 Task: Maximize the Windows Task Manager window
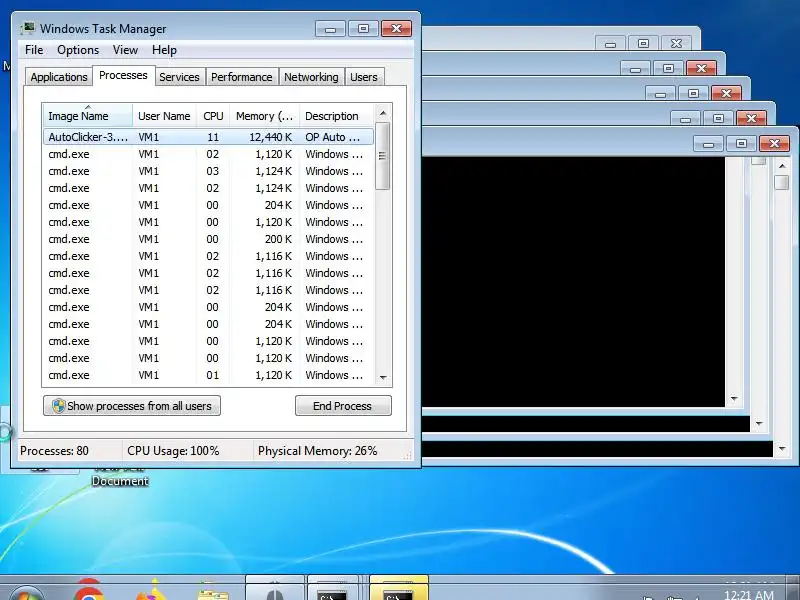[x=363, y=29]
